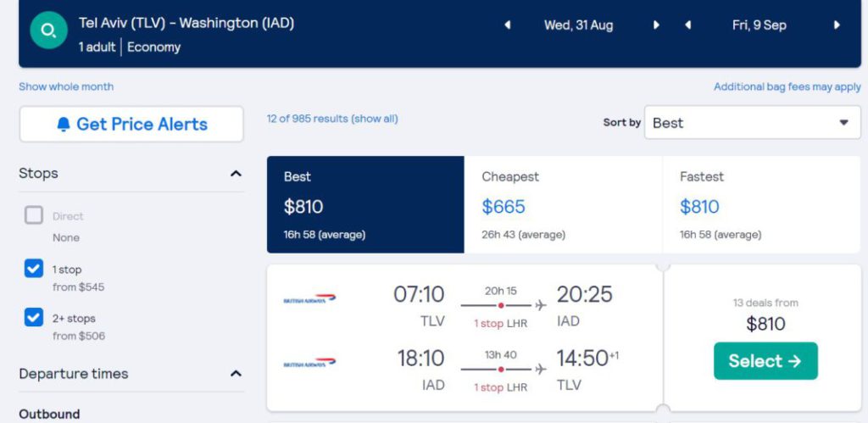
Task: Open the Sort by Best dropdown
Action: point(753,123)
